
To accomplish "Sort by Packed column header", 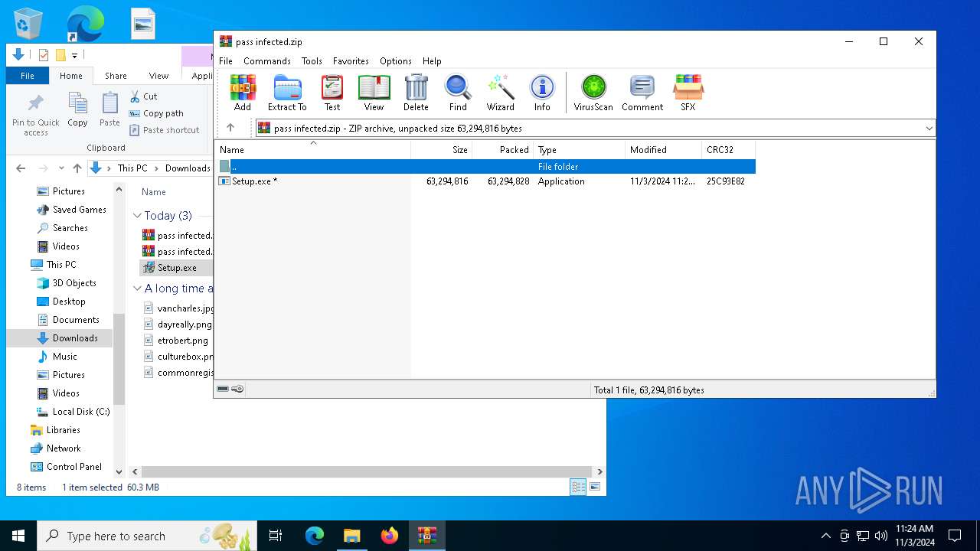I will [502, 150].
